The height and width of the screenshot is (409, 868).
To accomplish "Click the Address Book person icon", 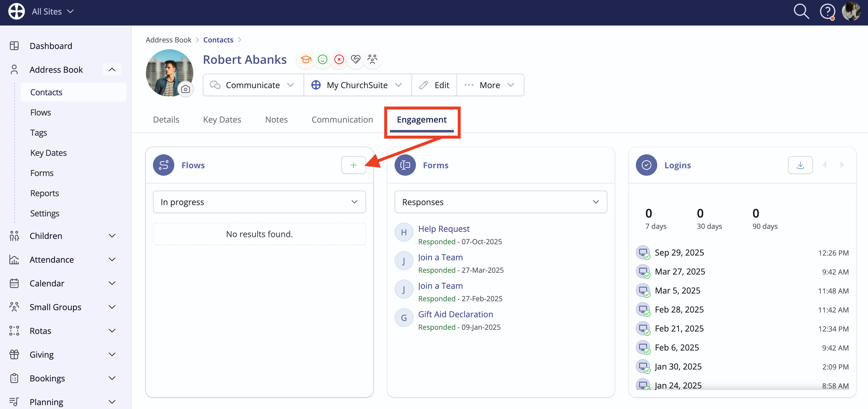I will coord(14,69).
